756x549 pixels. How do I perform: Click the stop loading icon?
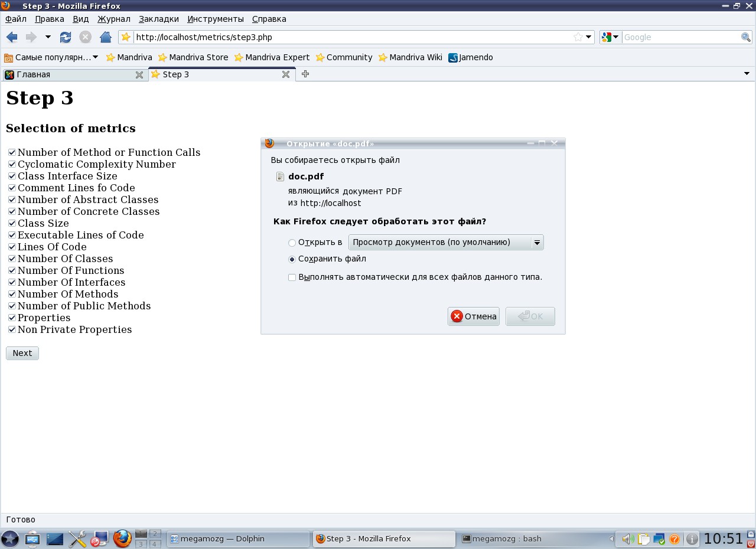(x=86, y=37)
